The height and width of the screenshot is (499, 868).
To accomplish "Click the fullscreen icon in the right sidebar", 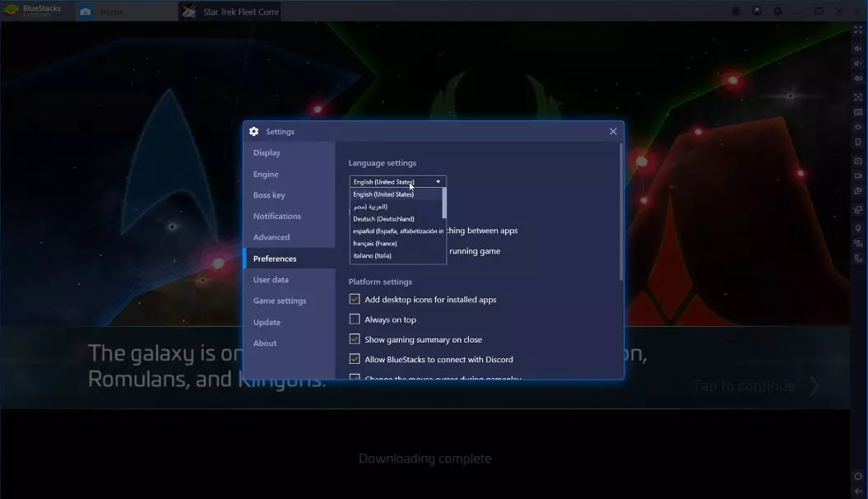I will click(858, 30).
